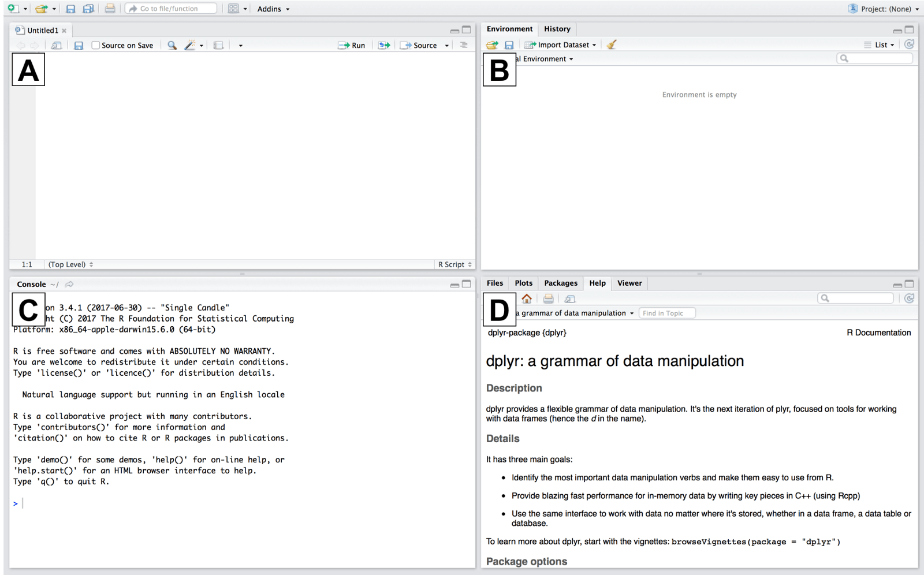Image resolution: width=924 pixels, height=575 pixels.
Task: Click the compile report notebook icon
Action: (x=218, y=45)
